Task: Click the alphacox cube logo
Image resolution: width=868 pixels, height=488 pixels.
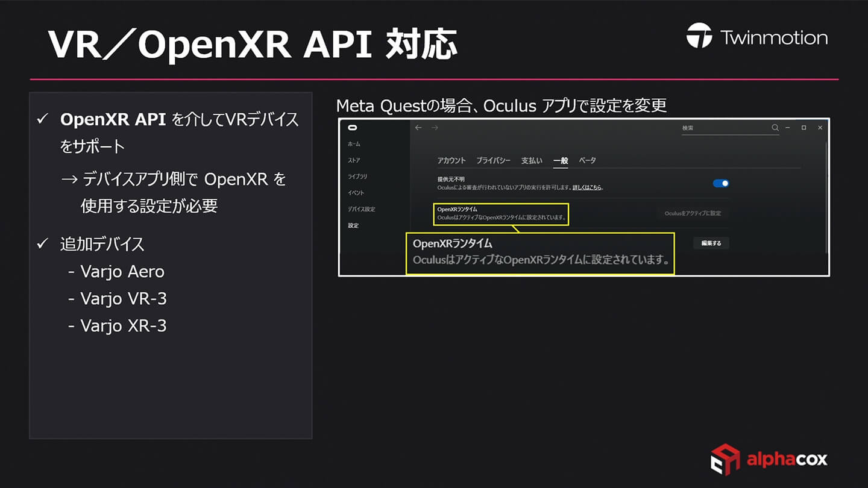Action: pyautogui.click(x=725, y=460)
